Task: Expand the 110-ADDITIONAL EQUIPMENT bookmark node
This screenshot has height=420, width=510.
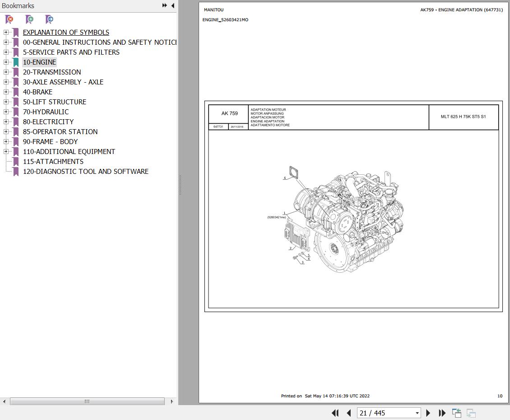Action: click(x=6, y=151)
